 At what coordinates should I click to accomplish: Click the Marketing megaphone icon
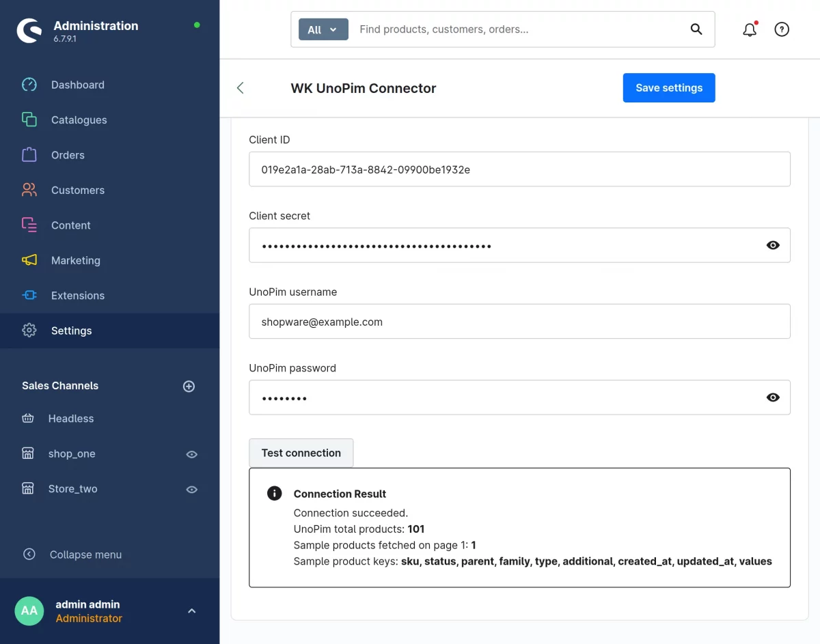[x=29, y=260]
